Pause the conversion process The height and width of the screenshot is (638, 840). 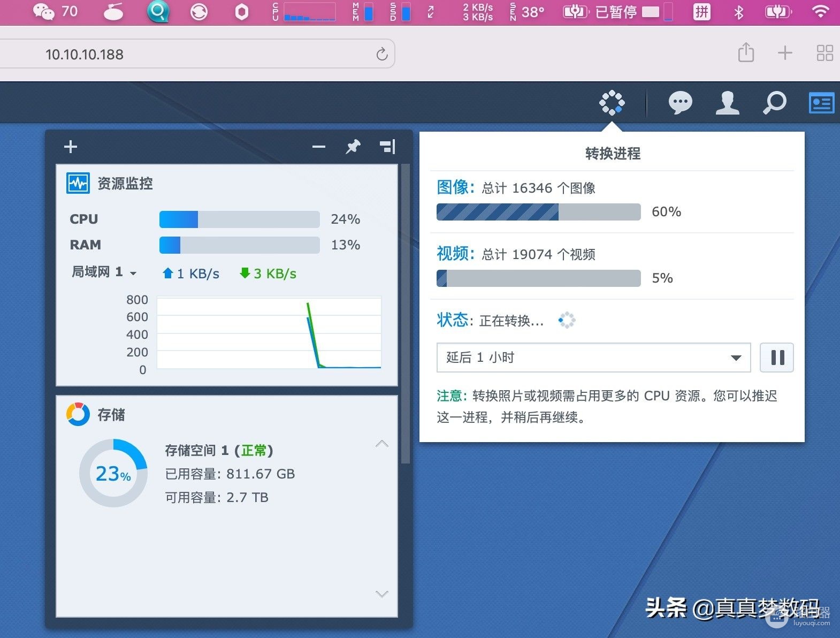[777, 358]
